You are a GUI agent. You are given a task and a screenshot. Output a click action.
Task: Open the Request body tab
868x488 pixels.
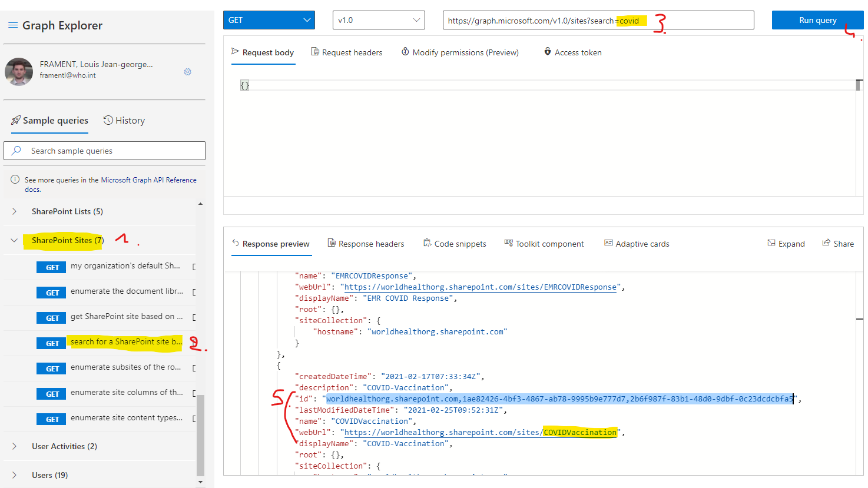pyautogui.click(x=263, y=52)
